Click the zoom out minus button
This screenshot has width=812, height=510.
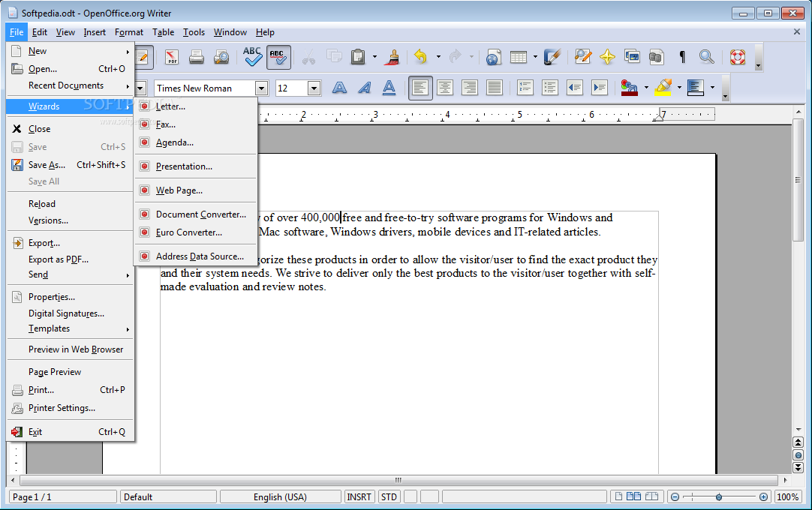(x=675, y=497)
